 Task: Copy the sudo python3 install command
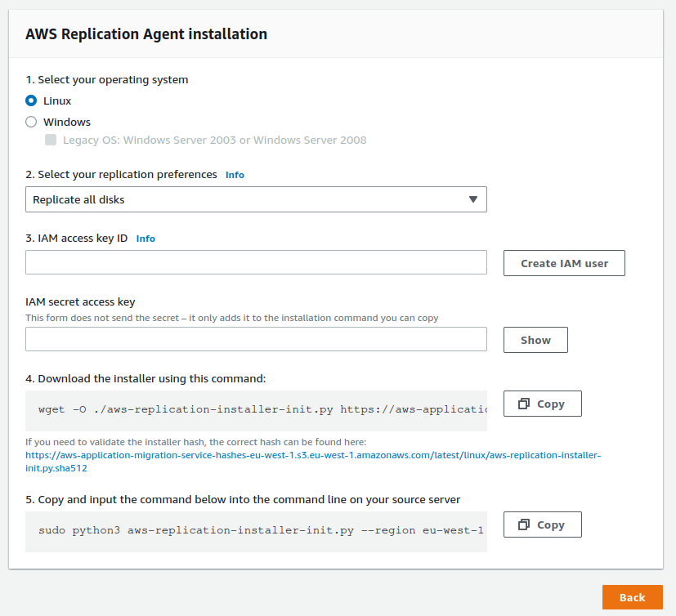coord(542,524)
